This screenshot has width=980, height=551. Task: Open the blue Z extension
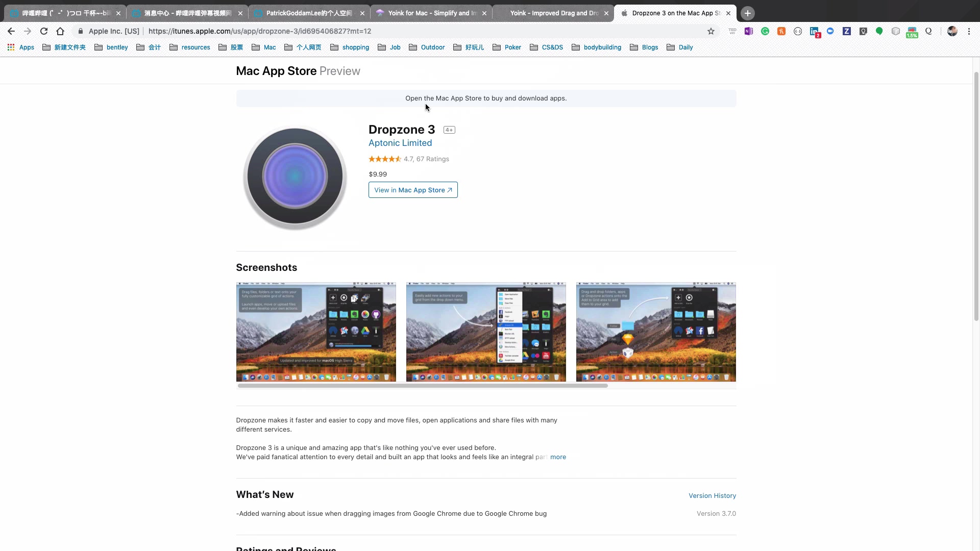pyautogui.click(x=847, y=31)
